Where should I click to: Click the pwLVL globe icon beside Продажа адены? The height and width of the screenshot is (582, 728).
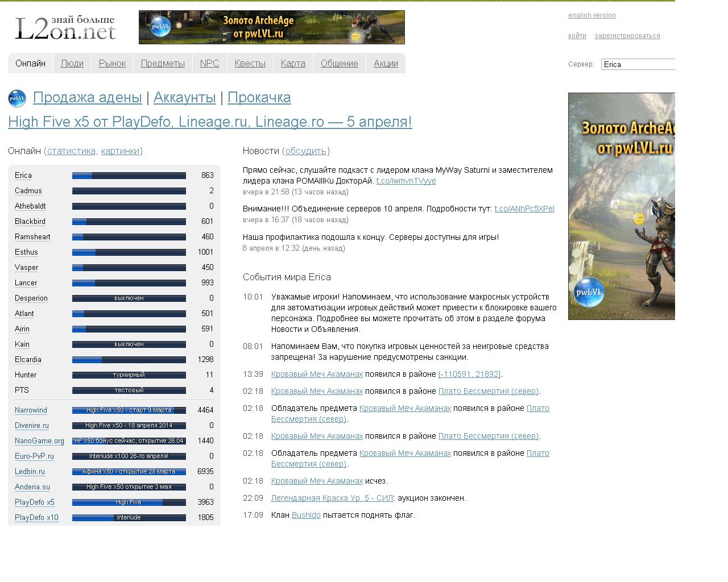[17, 98]
